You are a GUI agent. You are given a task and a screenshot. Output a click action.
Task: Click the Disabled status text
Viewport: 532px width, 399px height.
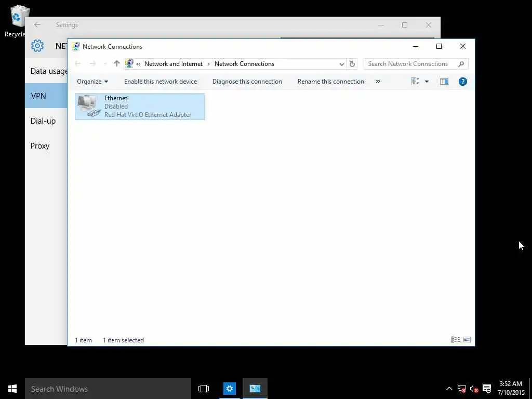[116, 106]
